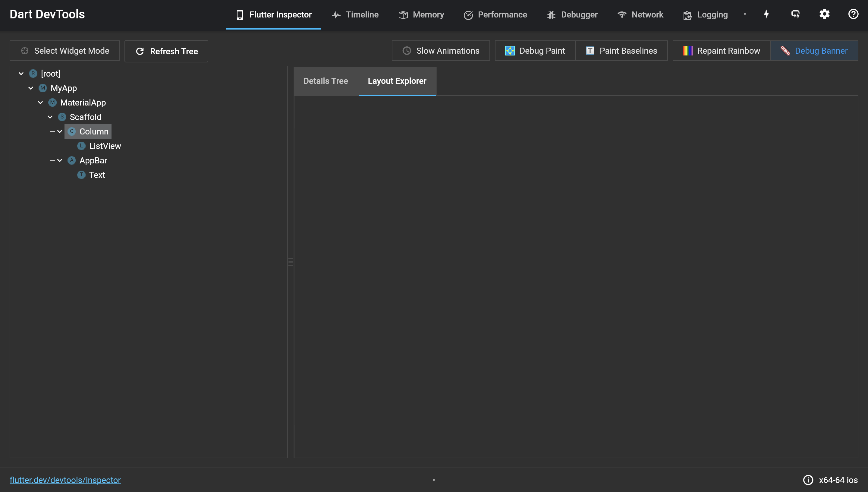The height and width of the screenshot is (492, 868).
Task: Open the Layout Explorer tab
Action: 397,81
